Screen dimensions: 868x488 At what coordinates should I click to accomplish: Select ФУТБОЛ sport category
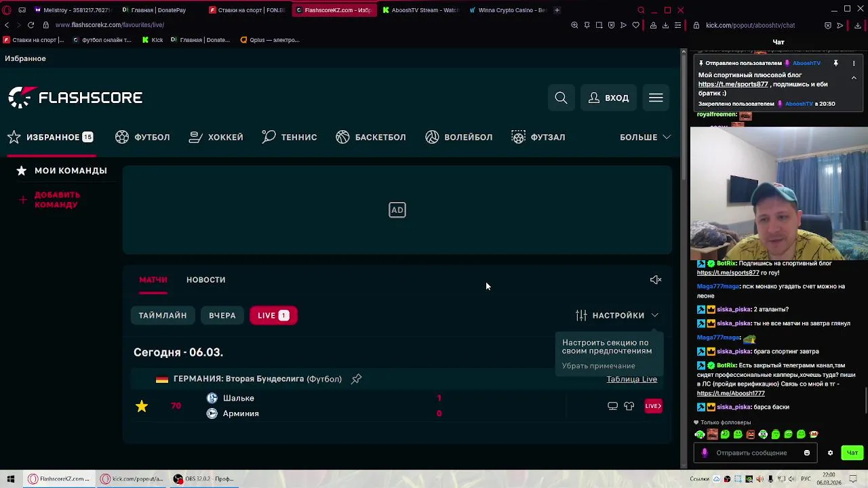(x=142, y=137)
